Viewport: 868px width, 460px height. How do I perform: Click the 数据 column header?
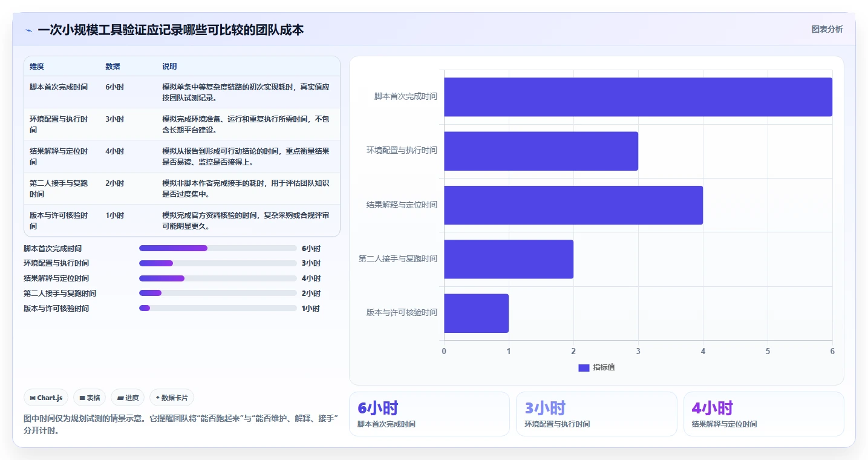click(113, 67)
